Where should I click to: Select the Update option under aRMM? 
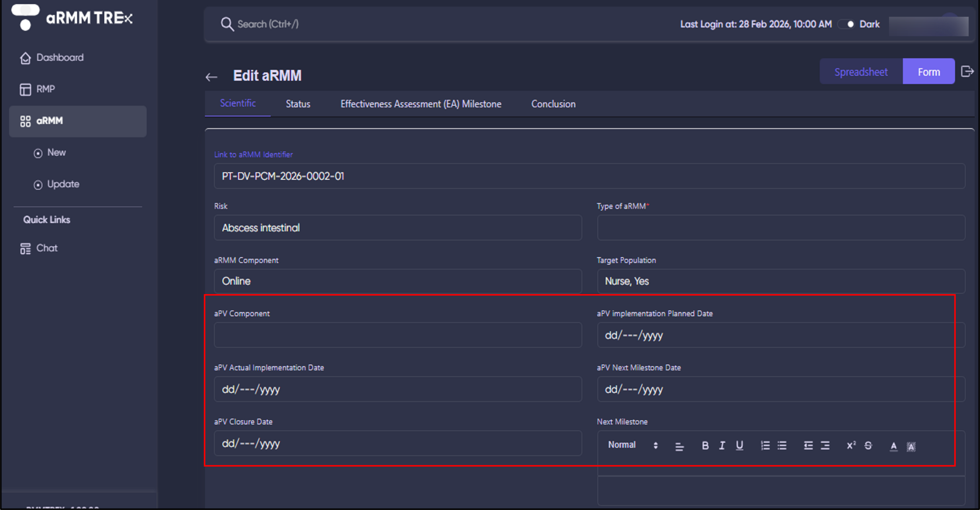(x=63, y=184)
